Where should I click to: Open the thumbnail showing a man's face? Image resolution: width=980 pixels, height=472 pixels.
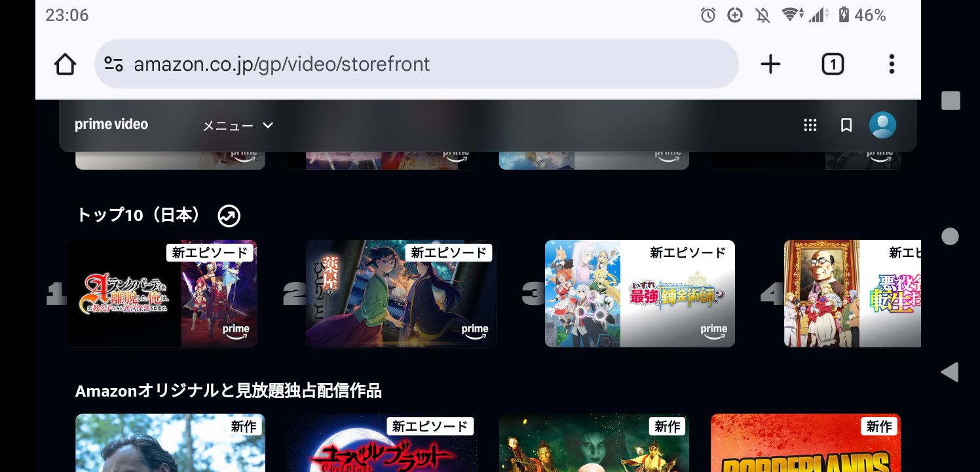tap(170, 442)
